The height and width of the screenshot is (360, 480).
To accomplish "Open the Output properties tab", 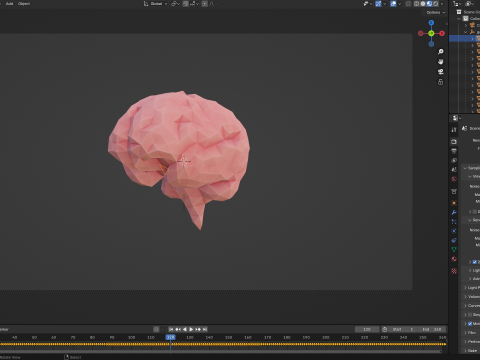I will pos(454,151).
